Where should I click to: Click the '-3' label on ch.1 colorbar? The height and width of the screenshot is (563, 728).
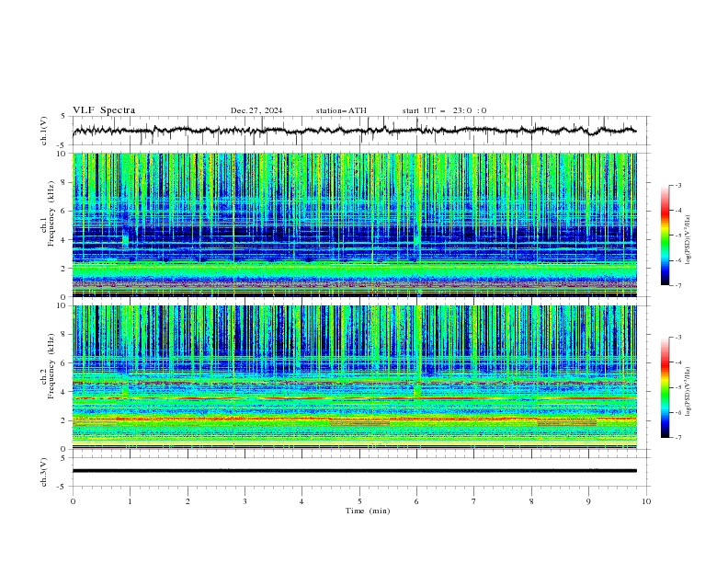pyautogui.click(x=677, y=185)
